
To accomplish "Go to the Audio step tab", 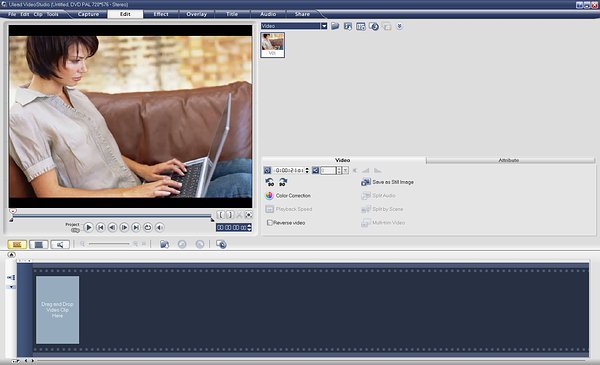I will coord(268,14).
